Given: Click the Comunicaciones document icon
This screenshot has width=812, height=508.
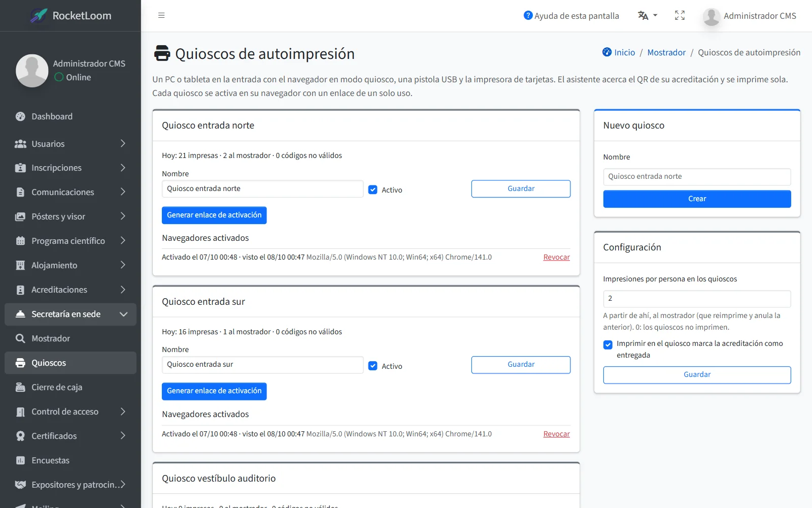Looking at the screenshot, I should point(20,192).
